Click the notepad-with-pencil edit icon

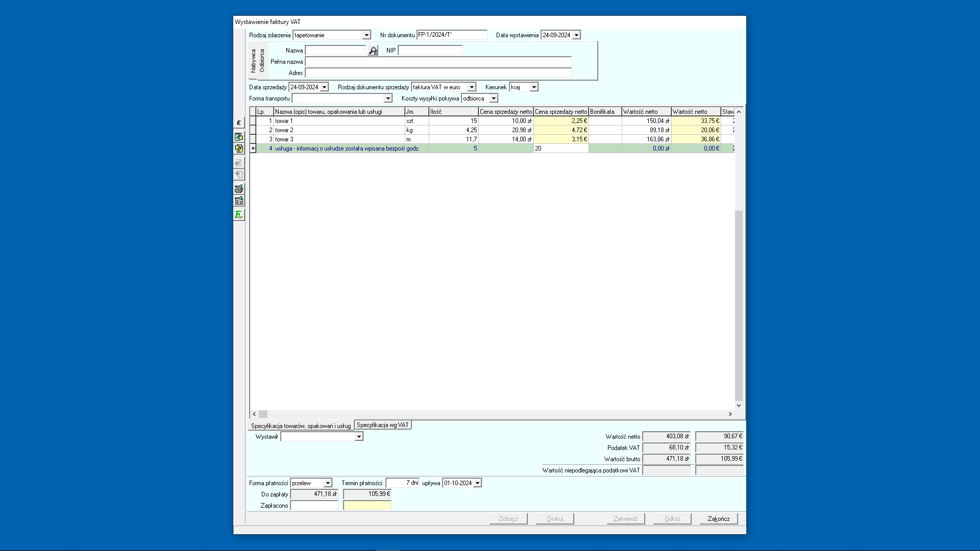coord(239,137)
